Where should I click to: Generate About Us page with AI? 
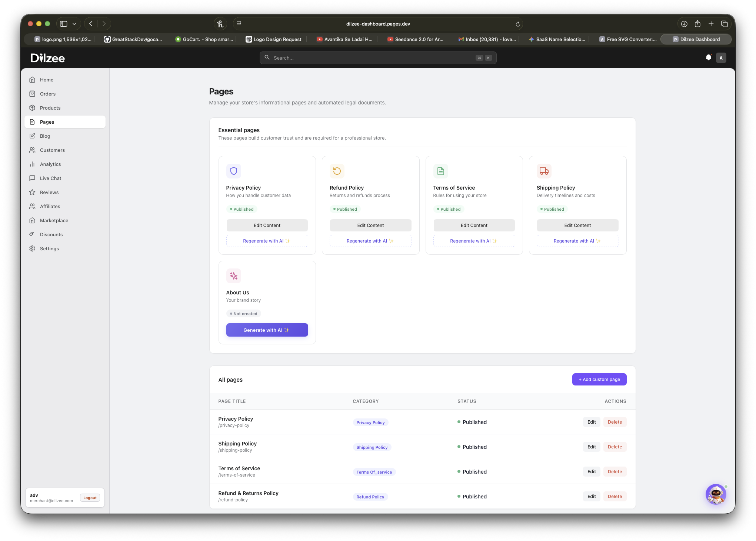coord(267,330)
